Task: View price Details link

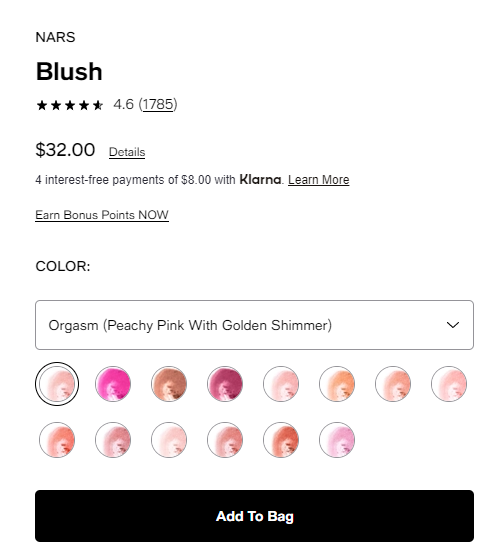Action: pos(127,152)
